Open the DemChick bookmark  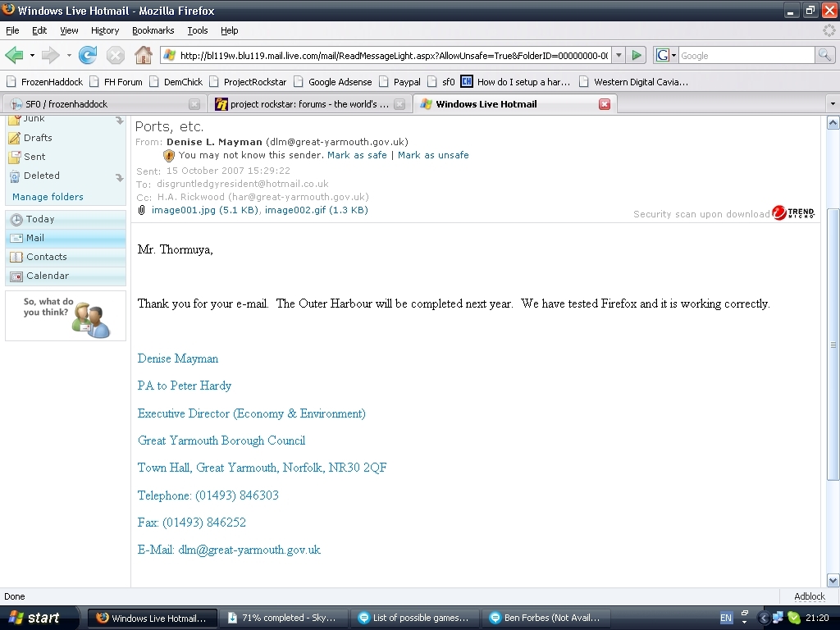click(176, 82)
